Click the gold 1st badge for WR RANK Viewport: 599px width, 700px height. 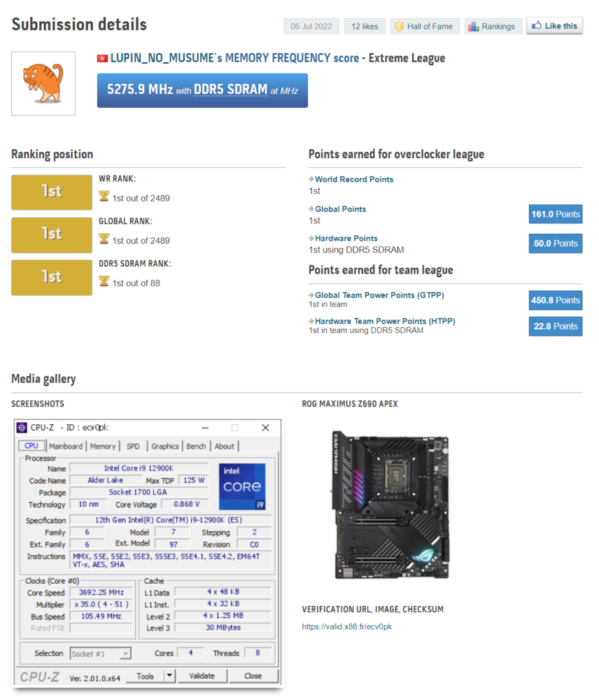pyautogui.click(x=52, y=192)
